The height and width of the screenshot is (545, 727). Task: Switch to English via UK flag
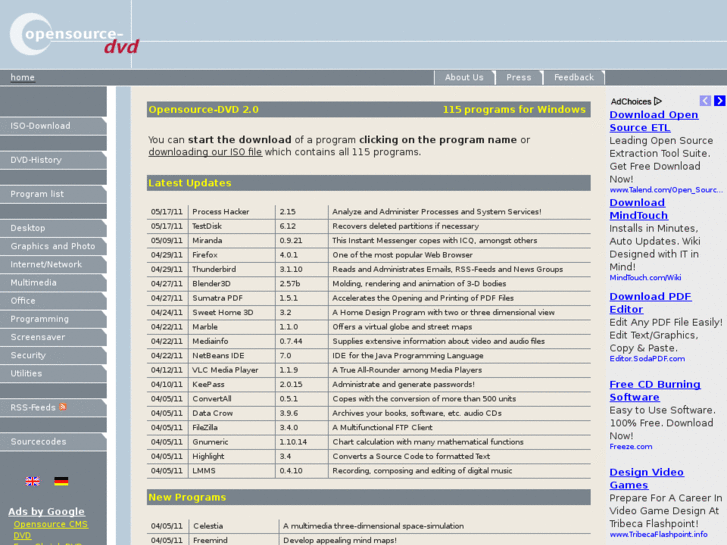[x=32, y=481]
